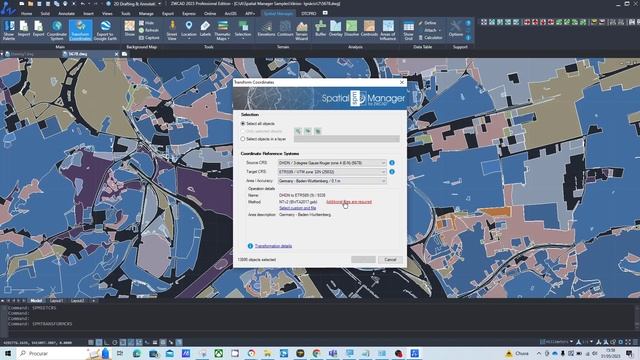Image resolution: width=640 pixels, height=360 pixels.
Task: Open the Express ribbon tab
Action: [x=189, y=13]
